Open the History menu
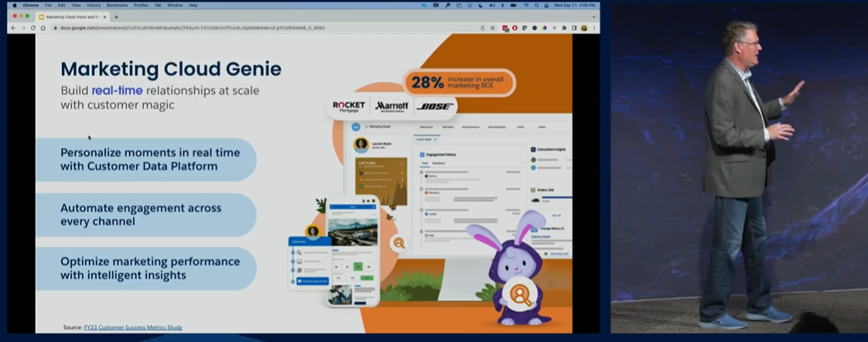Viewport: 868px width, 342px height. coord(94,5)
